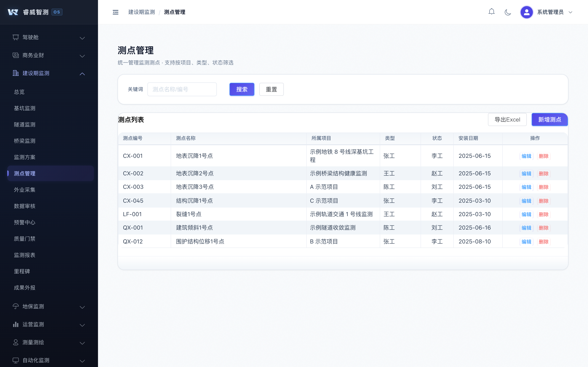Select 预警中心 from the sidebar menu
Image resolution: width=588 pixels, height=367 pixels.
[x=24, y=222]
